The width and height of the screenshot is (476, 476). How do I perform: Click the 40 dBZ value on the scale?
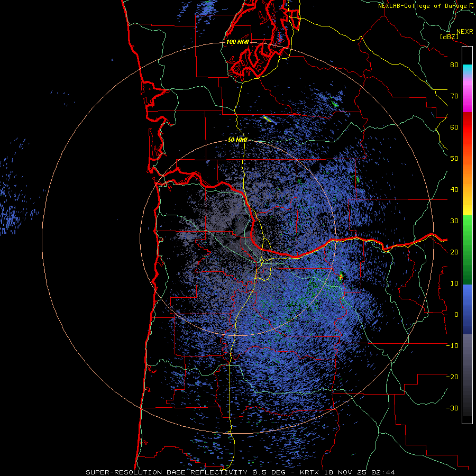[454, 190]
